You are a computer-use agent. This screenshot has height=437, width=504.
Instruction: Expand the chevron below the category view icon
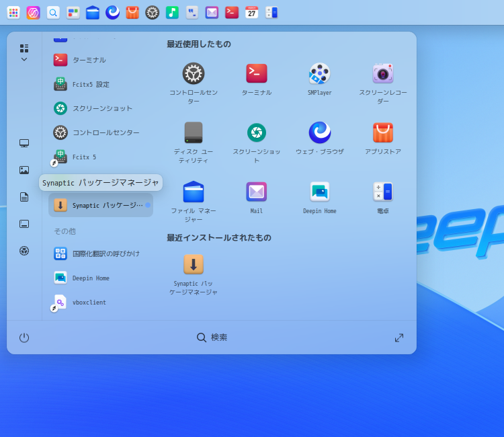24,59
